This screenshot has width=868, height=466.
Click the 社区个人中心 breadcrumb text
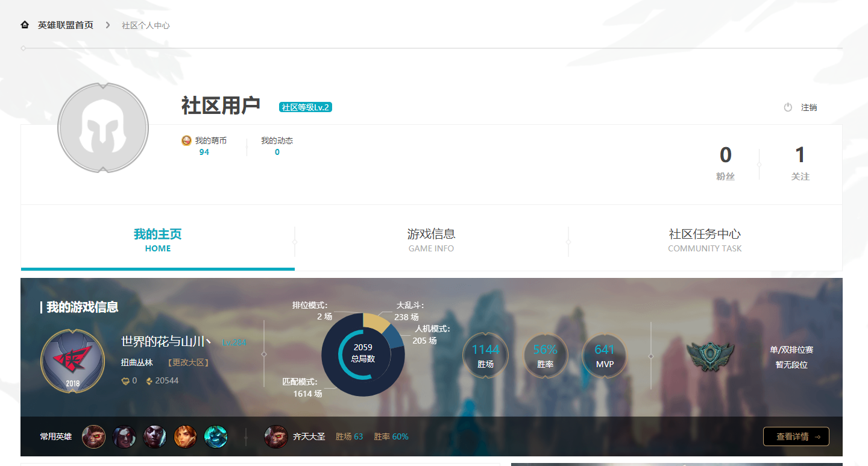coord(146,25)
